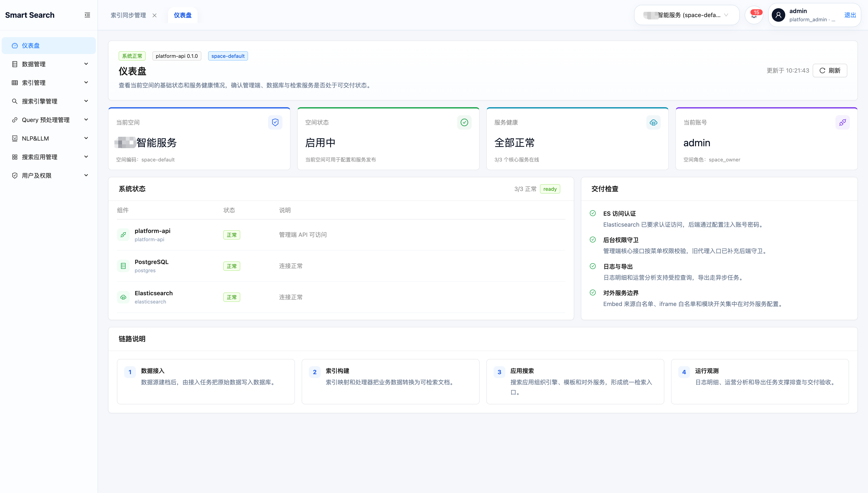Click the table icon next to 索引管理
Screen dimensions: 868x493
(15, 83)
